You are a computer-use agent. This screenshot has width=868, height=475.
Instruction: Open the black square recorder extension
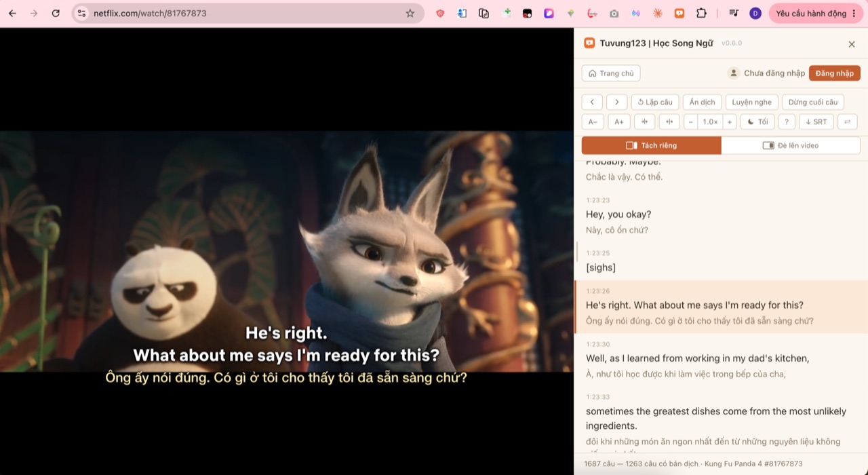[527, 13]
